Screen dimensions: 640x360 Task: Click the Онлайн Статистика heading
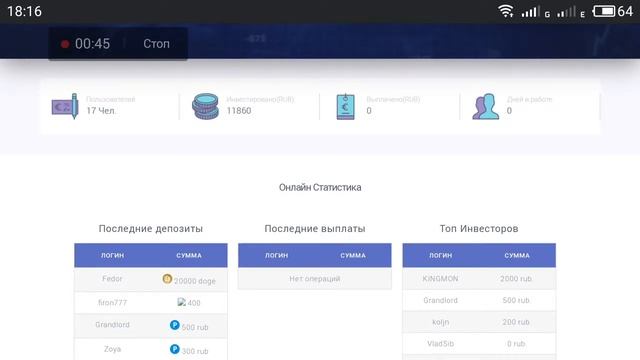(x=320, y=187)
